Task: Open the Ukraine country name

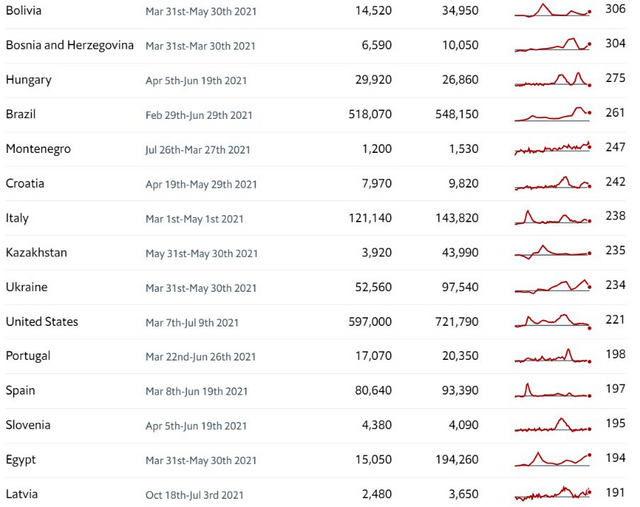Action: click(27, 287)
